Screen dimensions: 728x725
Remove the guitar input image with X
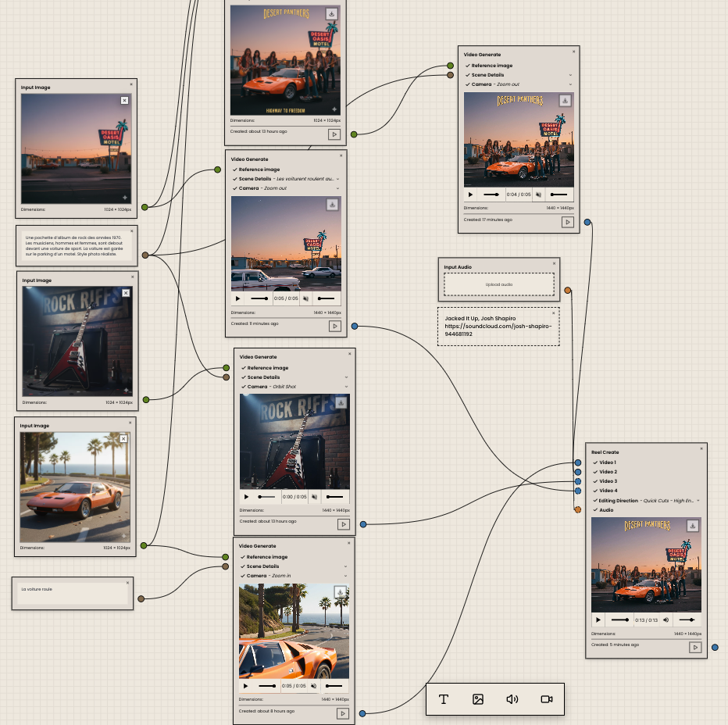coord(126,293)
